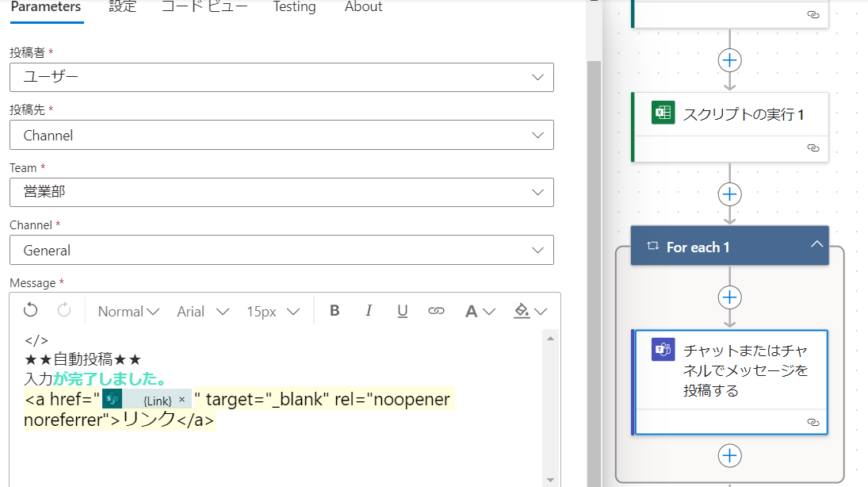The image size is (868, 487).
Task: Toggle underline formatting in the message editor
Action: point(403,312)
